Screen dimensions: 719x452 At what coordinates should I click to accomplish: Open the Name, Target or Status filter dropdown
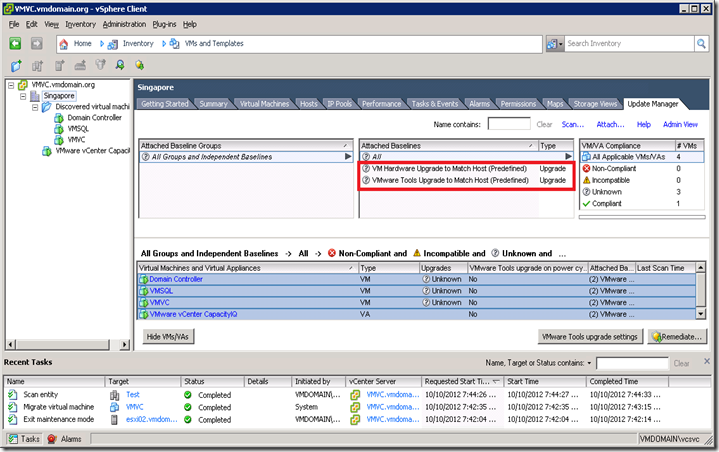click(x=588, y=363)
